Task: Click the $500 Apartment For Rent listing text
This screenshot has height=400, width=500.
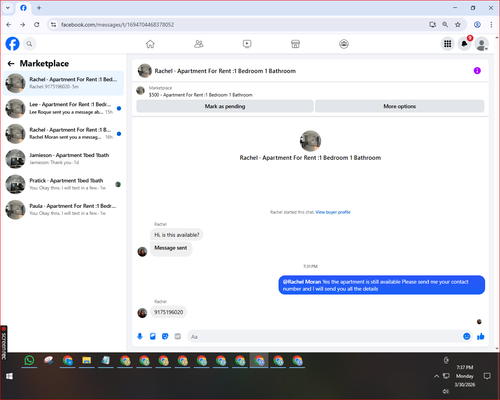Action: point(201,95)
